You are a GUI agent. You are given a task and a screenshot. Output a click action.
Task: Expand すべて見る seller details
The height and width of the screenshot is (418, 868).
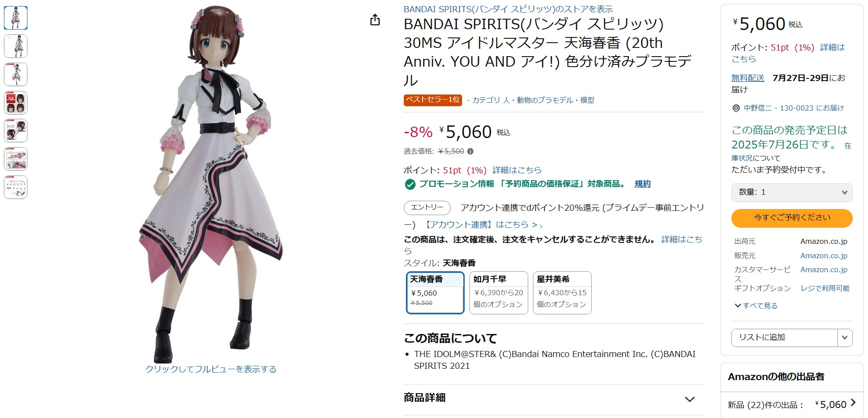pos(756,306)
